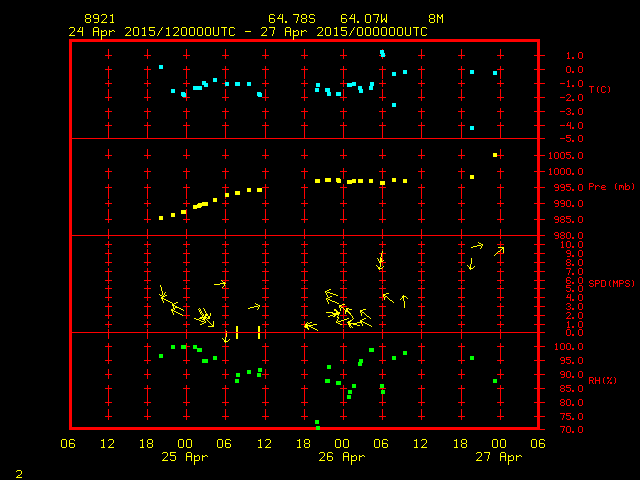Click the longitude value 64.07W
The width and height of the screenshot is (640, 480).
coord(363,19)
